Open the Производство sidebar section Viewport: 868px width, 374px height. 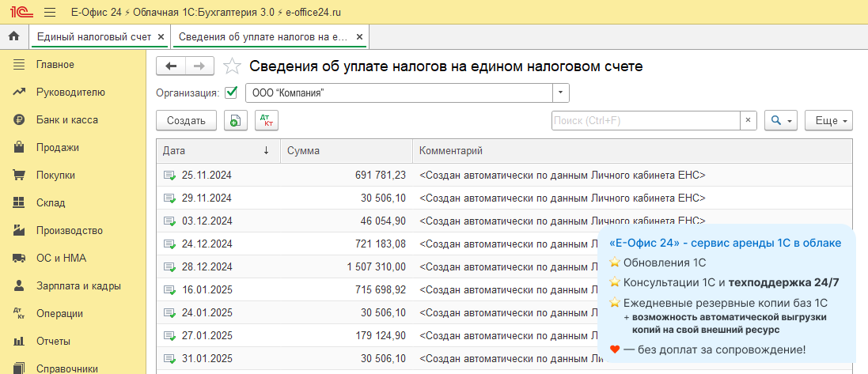click(69, 231)
